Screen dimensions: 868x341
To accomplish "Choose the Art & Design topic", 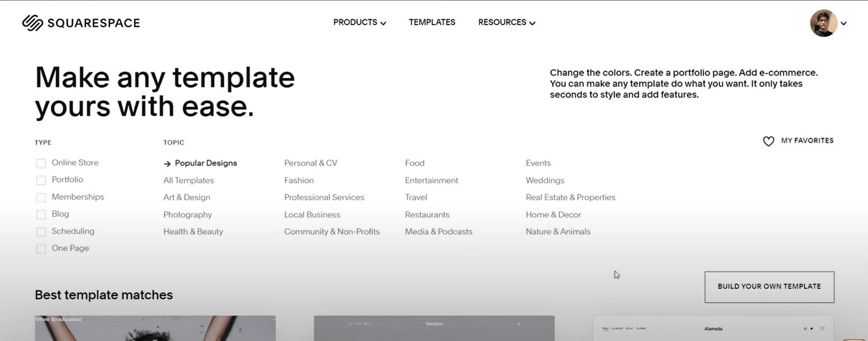I will pyautogui.click(x=187, y=197).
